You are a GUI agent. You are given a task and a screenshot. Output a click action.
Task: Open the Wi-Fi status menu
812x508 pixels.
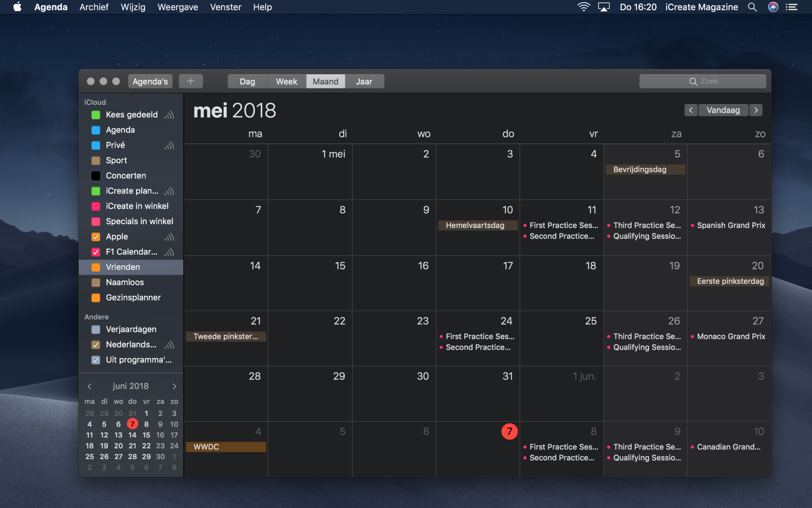(583, 7)
